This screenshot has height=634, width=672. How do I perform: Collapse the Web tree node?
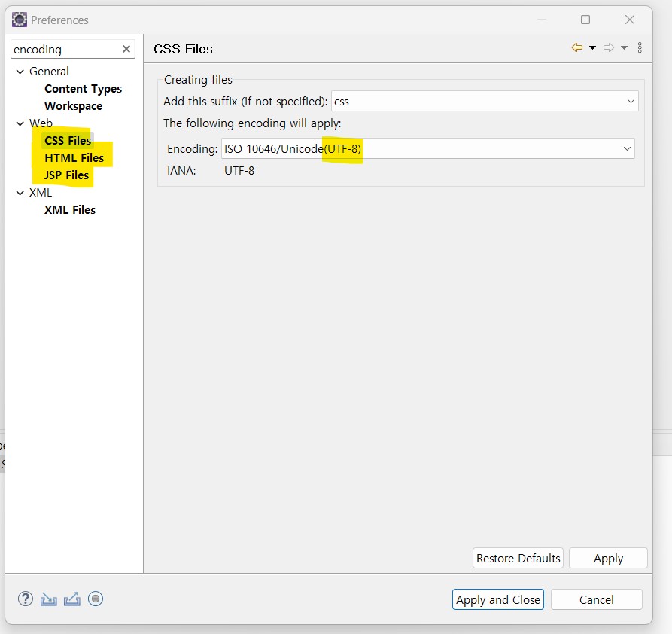tap(20, 123)
